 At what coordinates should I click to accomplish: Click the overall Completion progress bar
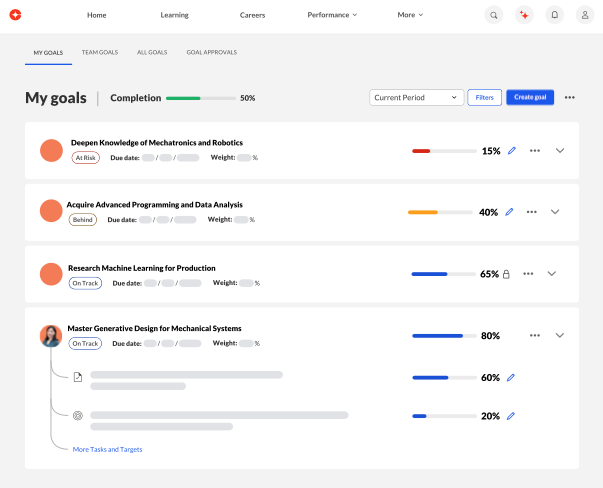[x=201, y=98]
